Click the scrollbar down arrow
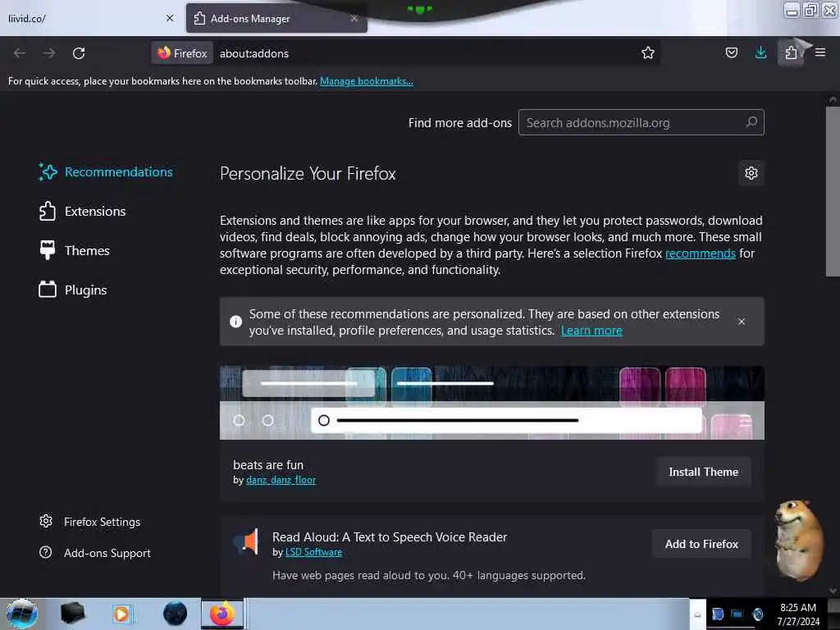Image resolution: width=840 pixels, height=630 pixels. click(x=833, y=591)
